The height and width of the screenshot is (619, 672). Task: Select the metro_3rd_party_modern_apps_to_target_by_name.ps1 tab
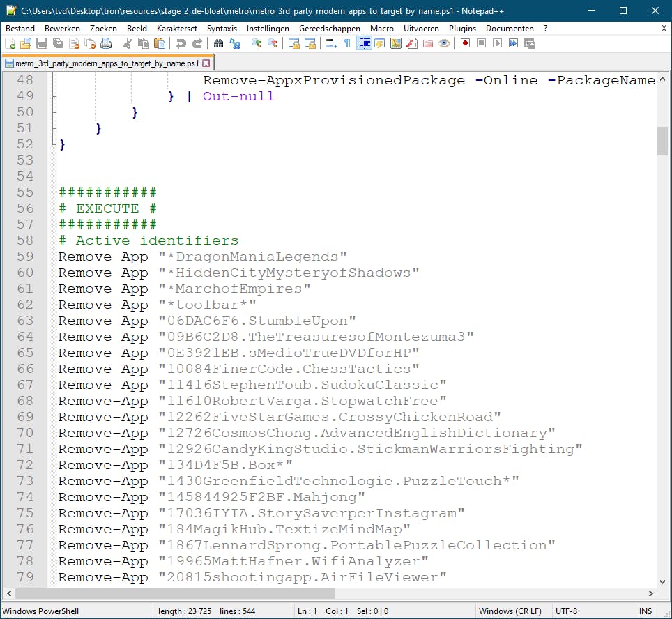(105, 63)
